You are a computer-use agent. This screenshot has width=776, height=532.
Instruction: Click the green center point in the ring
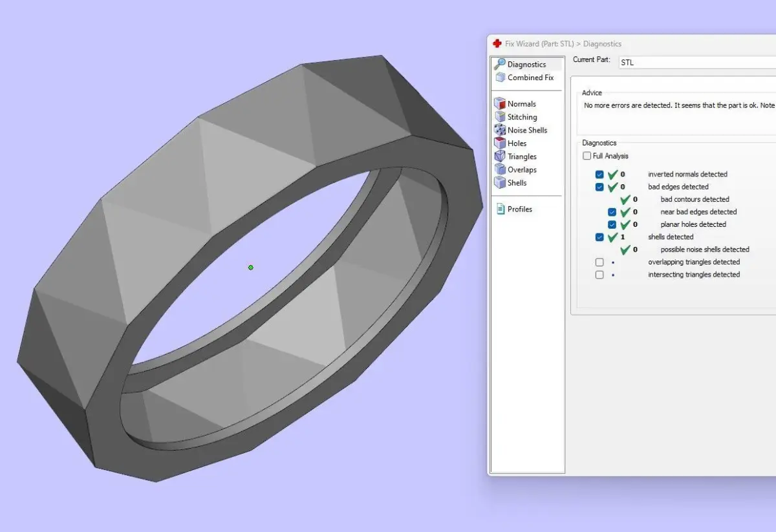point(251,267)
